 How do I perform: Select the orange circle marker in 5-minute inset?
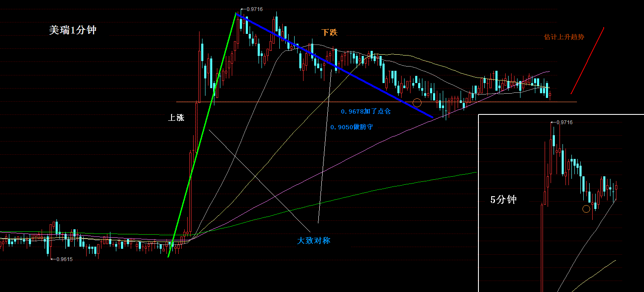(x=586, y=209)
